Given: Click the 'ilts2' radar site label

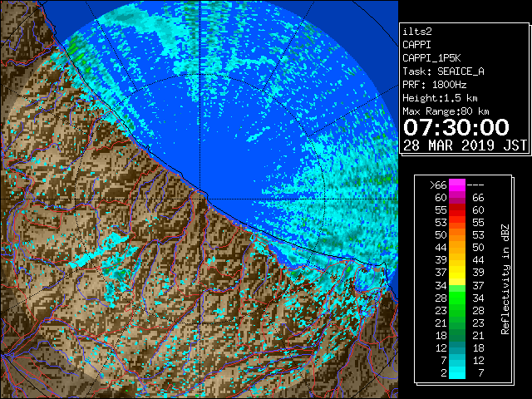Looking at the screenshot, I should [x=417, y=32].
